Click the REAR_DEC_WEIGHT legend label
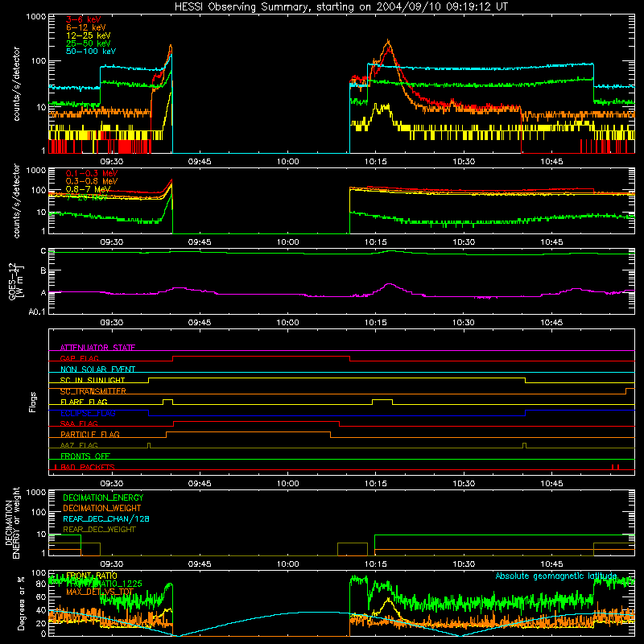This screenshot has height=644, width=644. pyautogui.click(x=99, y=530)
